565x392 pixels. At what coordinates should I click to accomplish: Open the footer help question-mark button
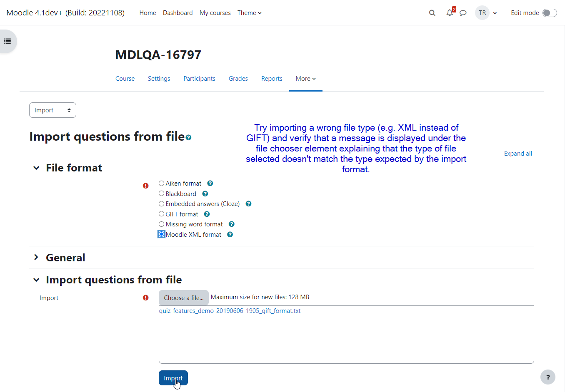point(548,377)
